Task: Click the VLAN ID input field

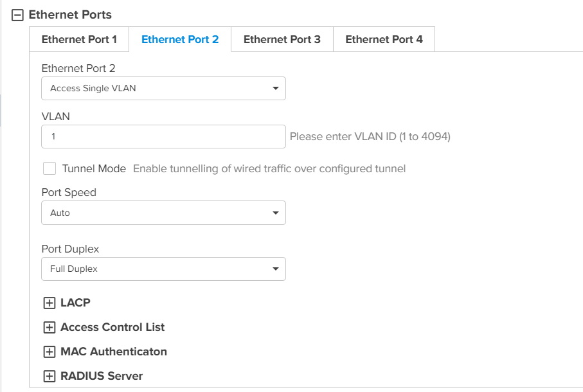Action: 163,137
